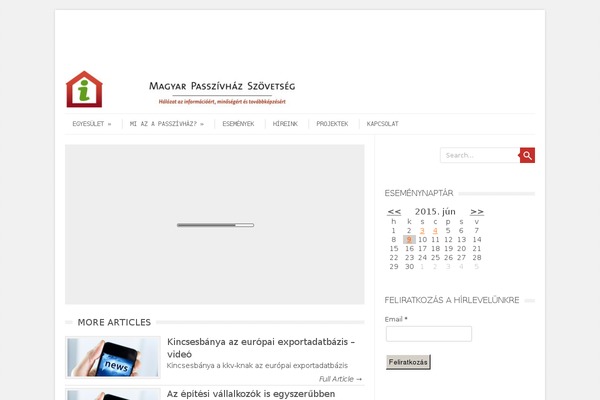The height and width of the screenshot is (400, 600).
Task: Select highlighted June 9 in calendar
Action: tap(409, 240)
